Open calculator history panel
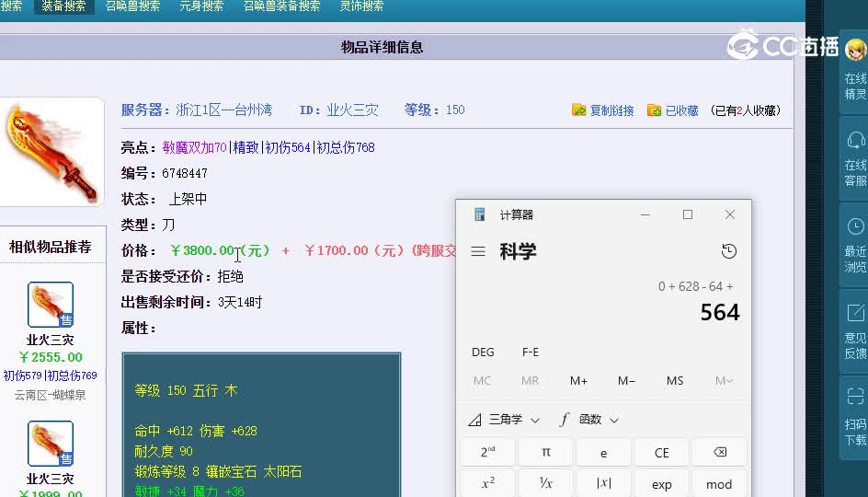The height and width of the screenshot is (497, 868). click(x=728, y=251)
